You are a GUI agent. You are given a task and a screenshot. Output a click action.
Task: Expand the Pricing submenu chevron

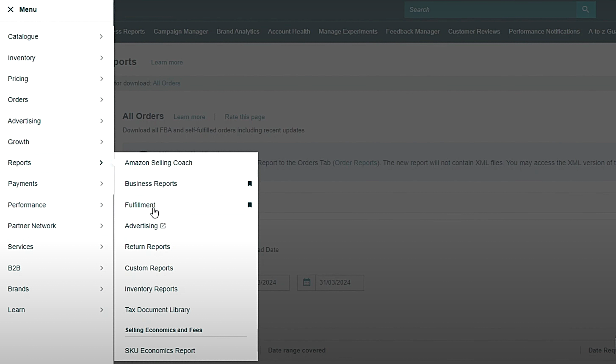(x=101, y=79)
